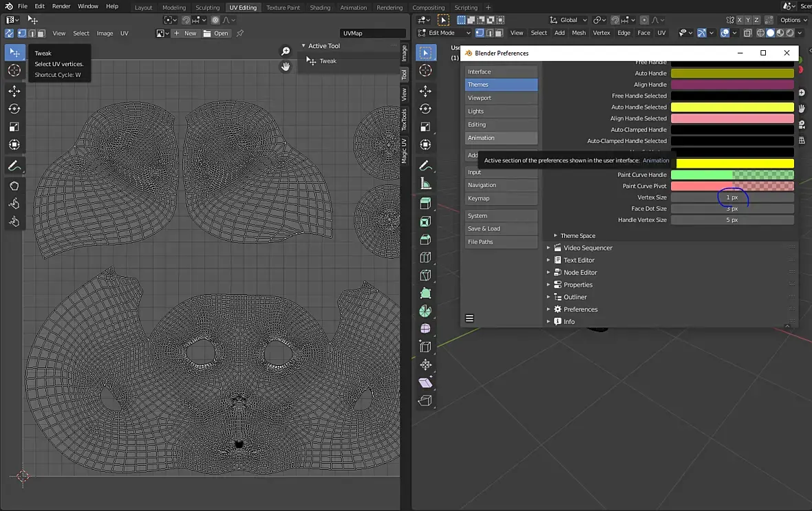Open the Edit Mode dropdown
The image size is (812, 511).
(445, 33)
